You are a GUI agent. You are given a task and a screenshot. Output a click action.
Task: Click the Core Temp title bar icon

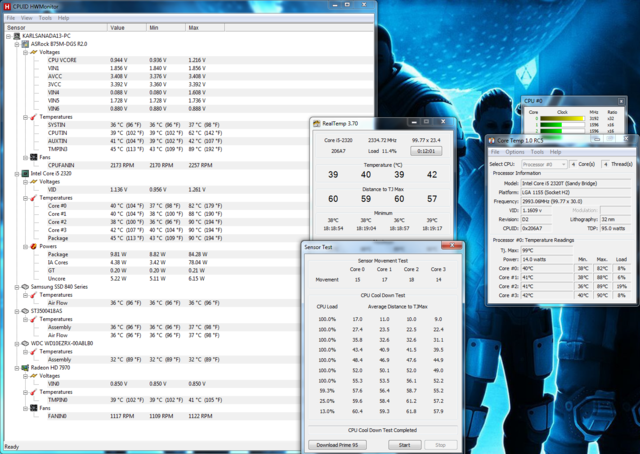492,141
